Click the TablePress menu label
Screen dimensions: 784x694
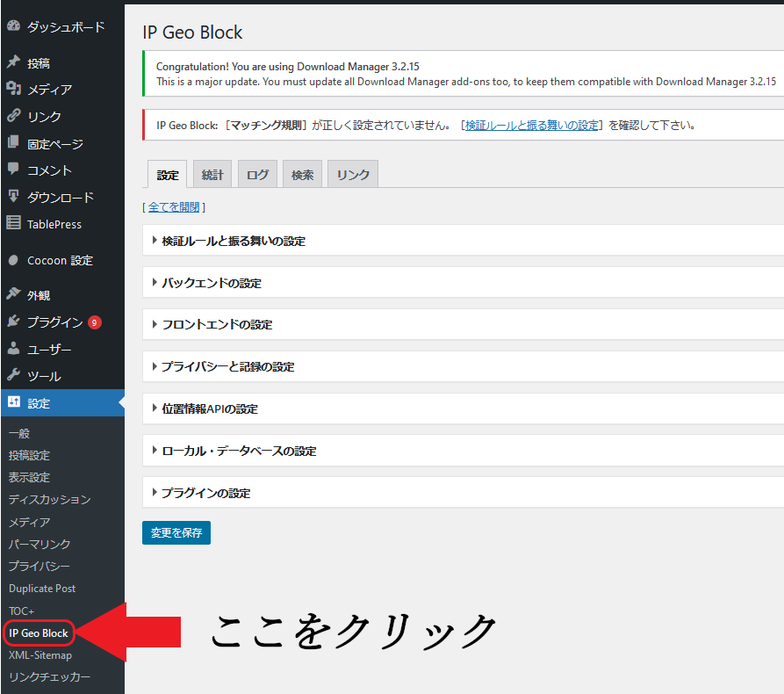tap(54, 224)
